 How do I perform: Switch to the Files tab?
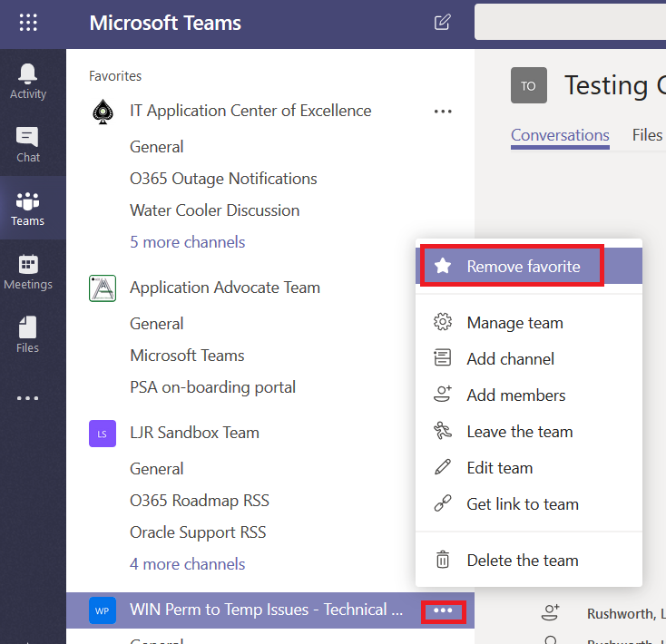point(647,135)
